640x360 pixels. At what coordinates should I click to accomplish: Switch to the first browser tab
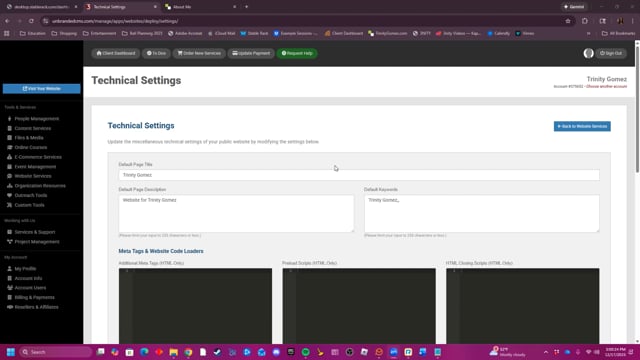[x=41, y=7]
